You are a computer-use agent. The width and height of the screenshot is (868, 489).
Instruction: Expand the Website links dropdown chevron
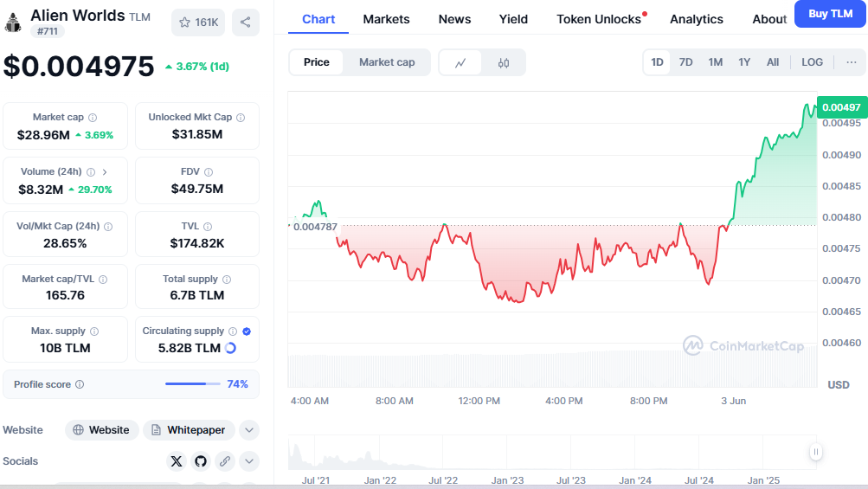(248, 430)
